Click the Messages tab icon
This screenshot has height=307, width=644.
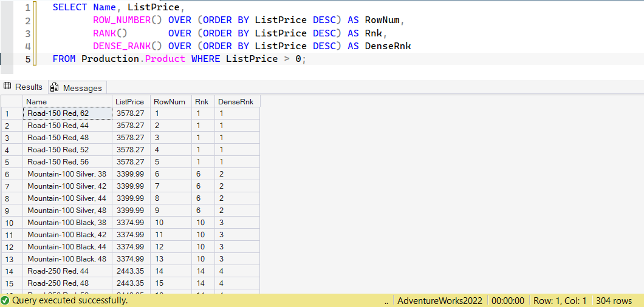[55, 88]
